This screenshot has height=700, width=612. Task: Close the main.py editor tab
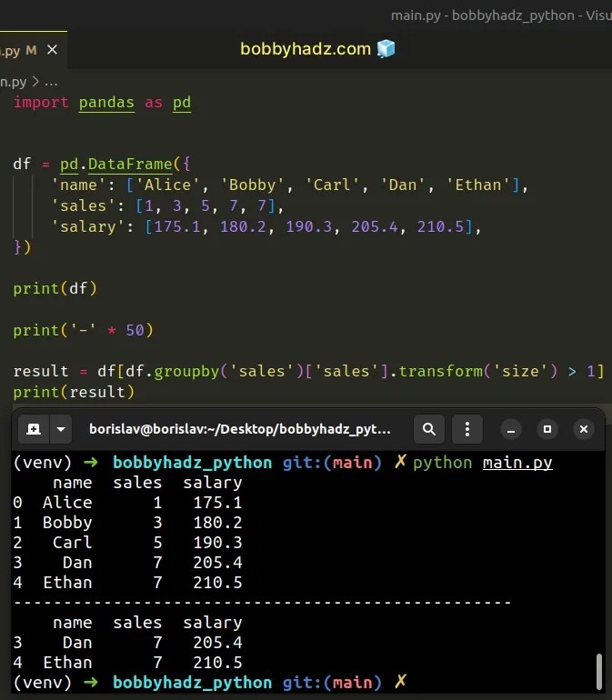point(52,50)
